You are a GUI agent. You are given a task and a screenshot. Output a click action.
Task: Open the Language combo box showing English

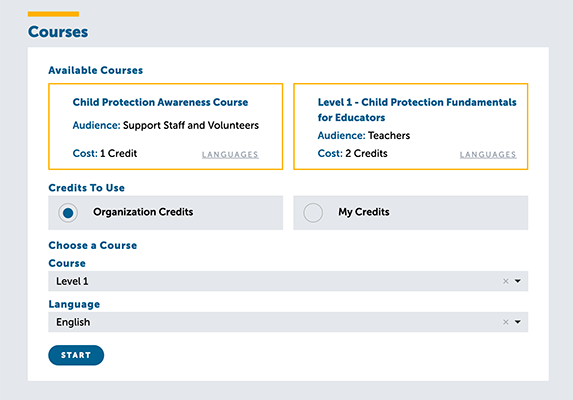(288, 322)
